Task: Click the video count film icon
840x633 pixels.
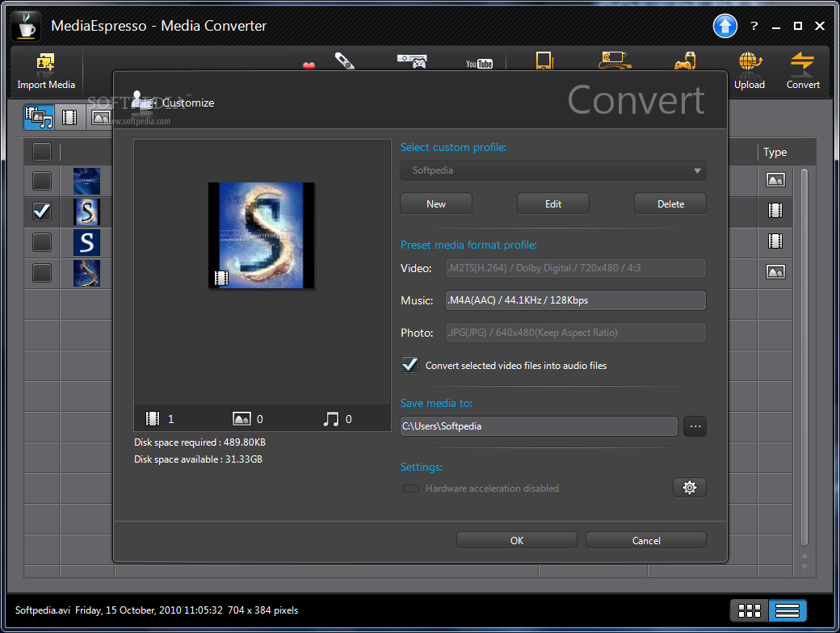Action: click(x=153, y=419)
